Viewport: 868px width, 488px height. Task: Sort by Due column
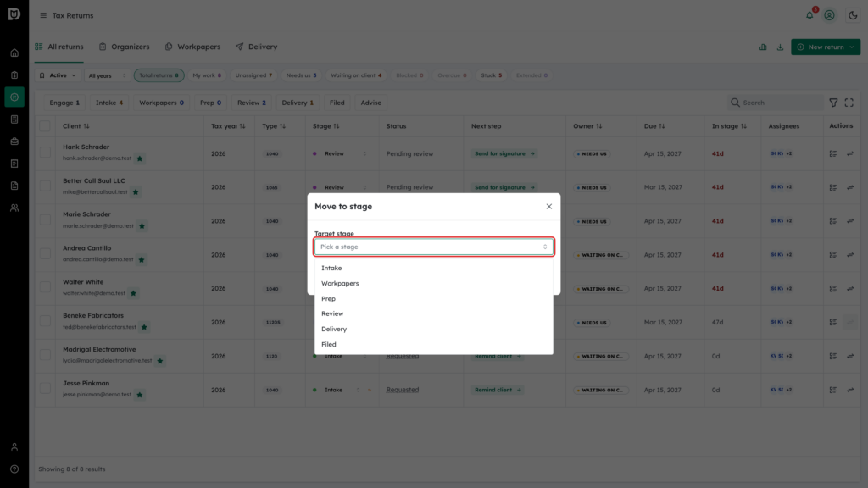(x=654, y=126)
